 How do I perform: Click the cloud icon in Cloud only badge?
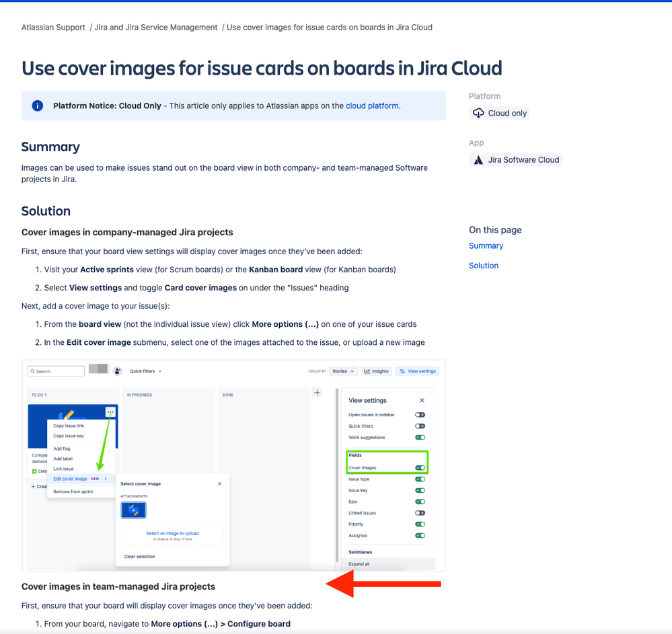[478, 113]
